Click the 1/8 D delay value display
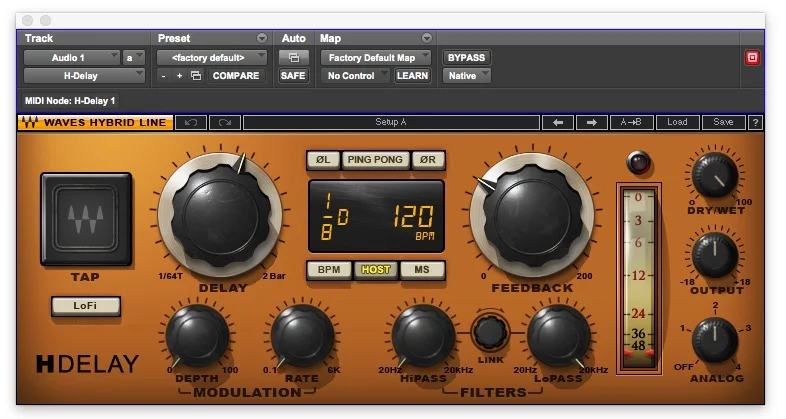Viewport: 786px width, 419px height. coord(335,217)
